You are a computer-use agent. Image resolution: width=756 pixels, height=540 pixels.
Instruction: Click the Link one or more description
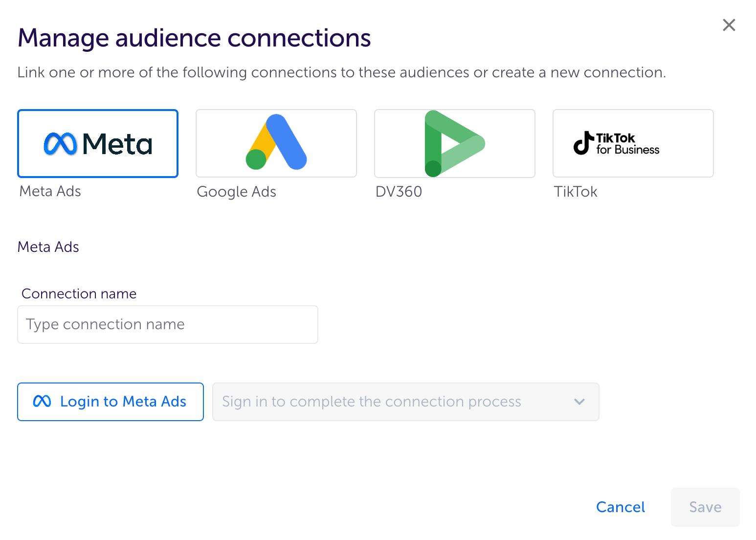[342, 72]
